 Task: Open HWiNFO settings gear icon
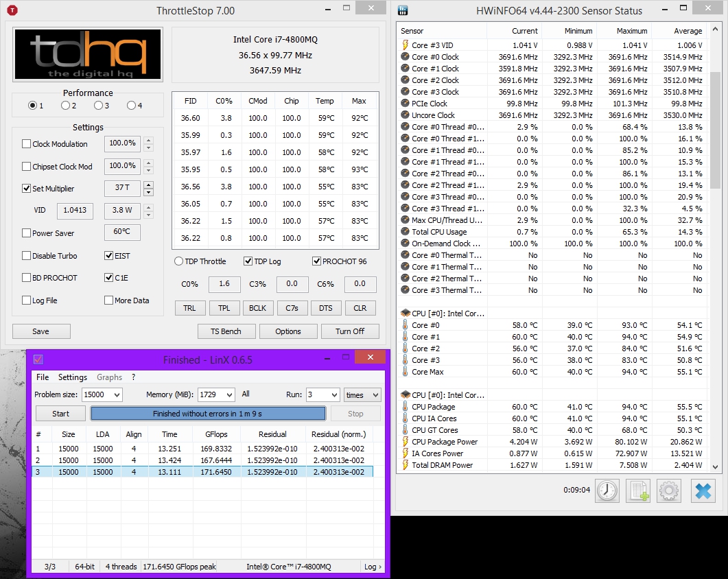pyautogui.click(x=669, y=491)
